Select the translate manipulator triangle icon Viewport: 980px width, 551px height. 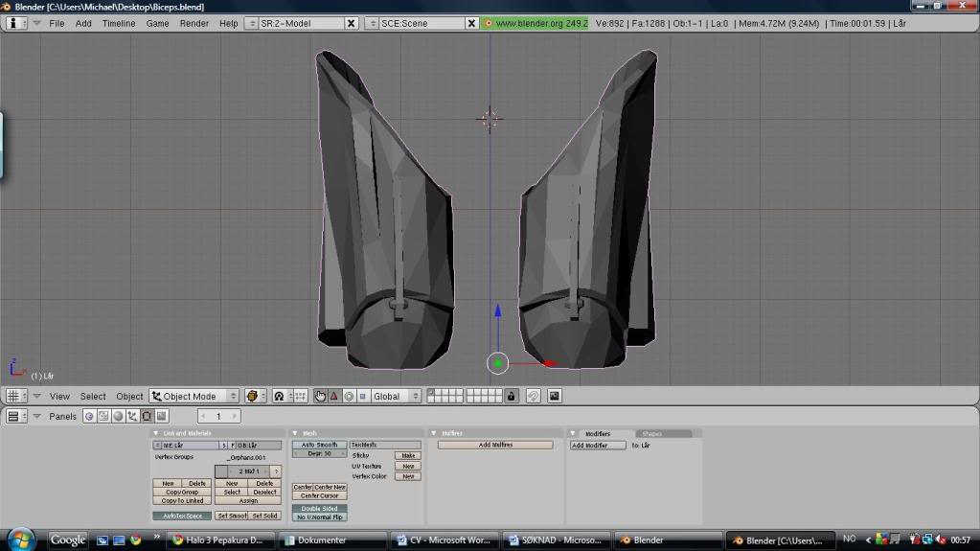[x=333, y=396]
